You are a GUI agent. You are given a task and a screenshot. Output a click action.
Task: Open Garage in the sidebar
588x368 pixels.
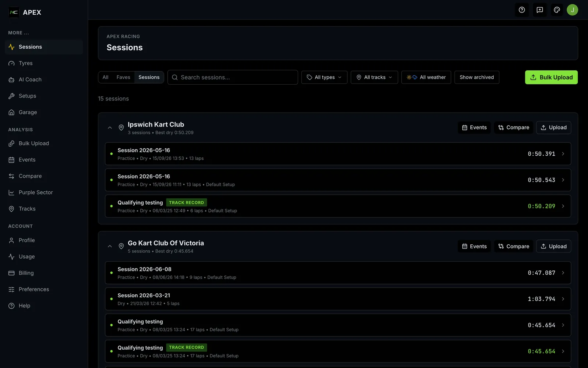pos(44,112)
